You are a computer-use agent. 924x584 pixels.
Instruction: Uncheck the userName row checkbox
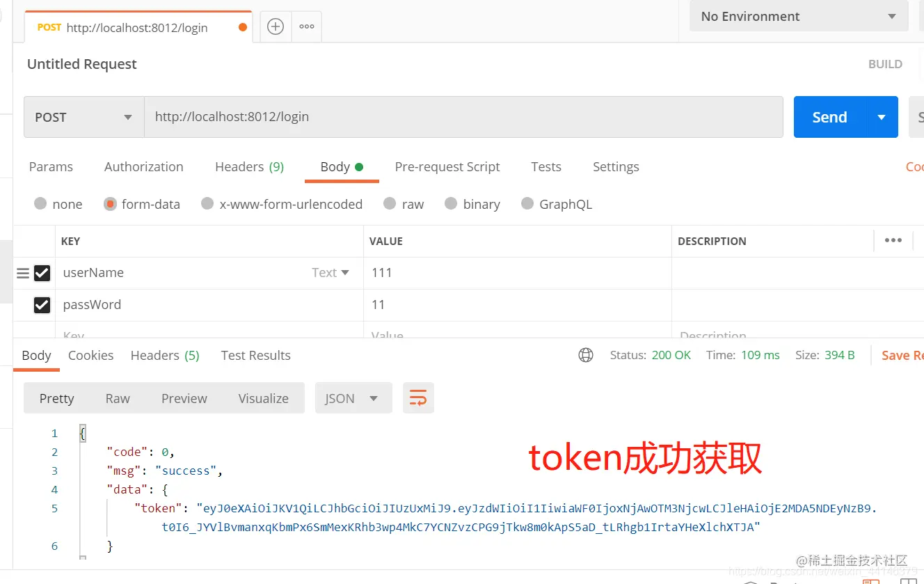click(x=42, y=273)
